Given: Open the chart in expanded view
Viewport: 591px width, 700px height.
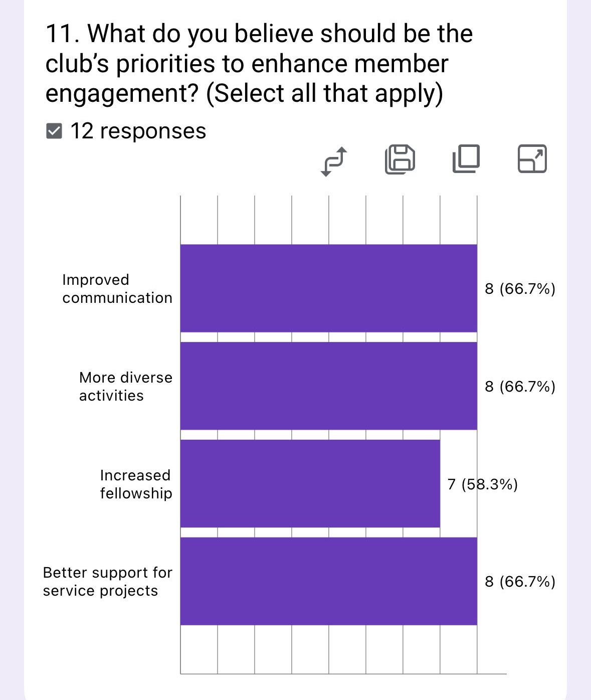Looking at the screenshot, I should tap(532, 159).
